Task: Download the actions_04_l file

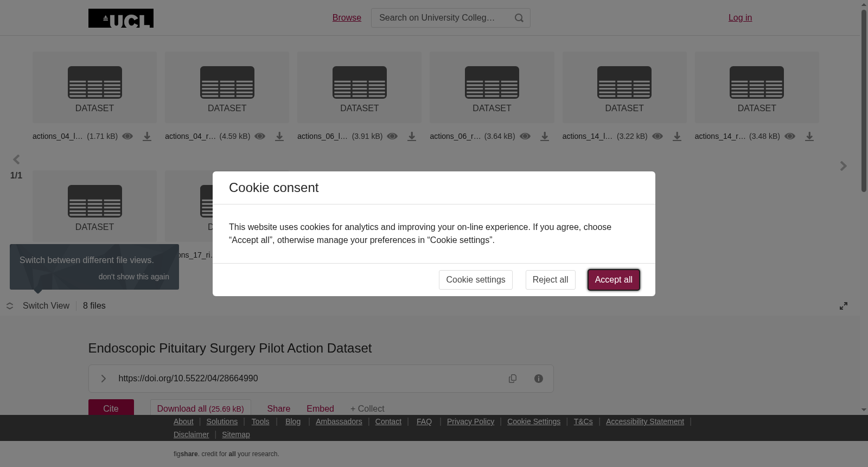Action: 147,137
